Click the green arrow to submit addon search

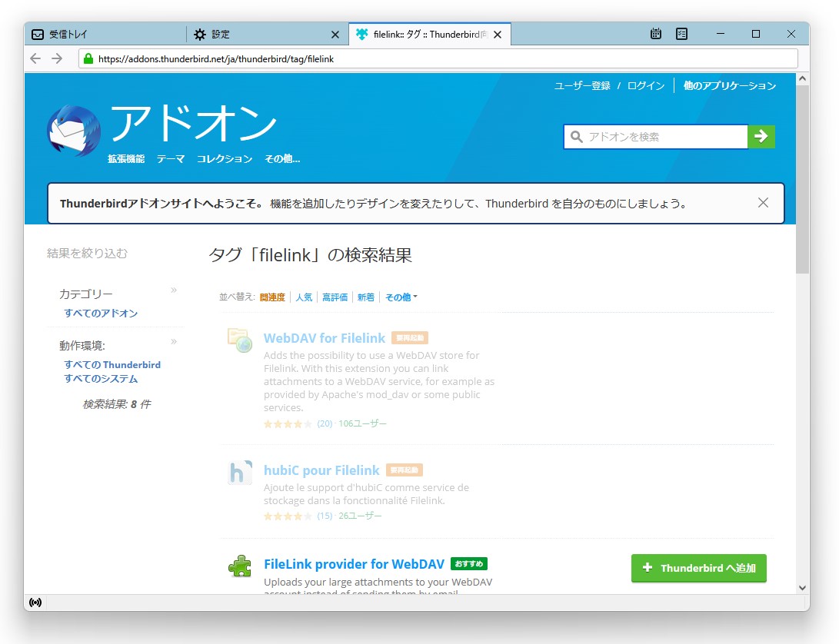point(761,136)
